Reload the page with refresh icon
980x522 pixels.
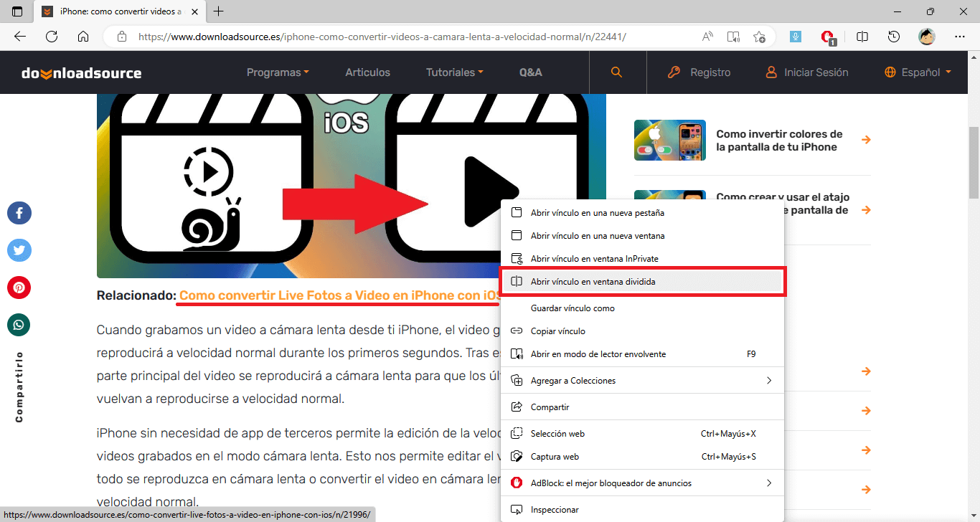point(52,37)
